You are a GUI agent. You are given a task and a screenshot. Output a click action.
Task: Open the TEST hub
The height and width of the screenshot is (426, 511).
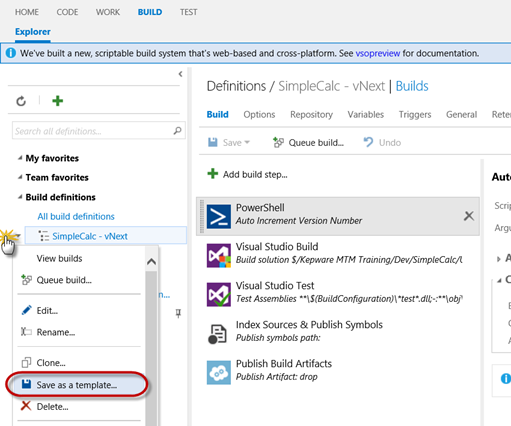[x=189, y=12]
